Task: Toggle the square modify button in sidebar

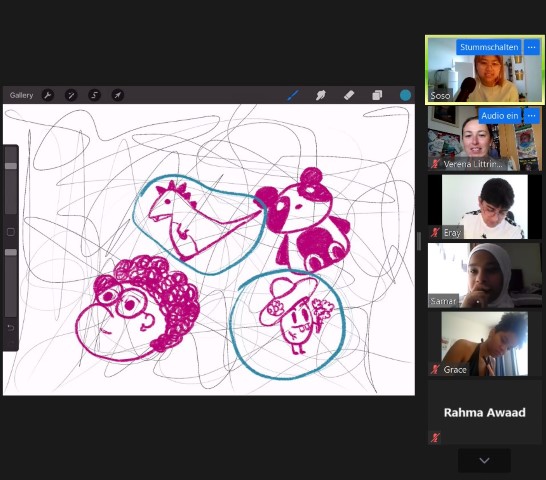Action: point(11,232)
